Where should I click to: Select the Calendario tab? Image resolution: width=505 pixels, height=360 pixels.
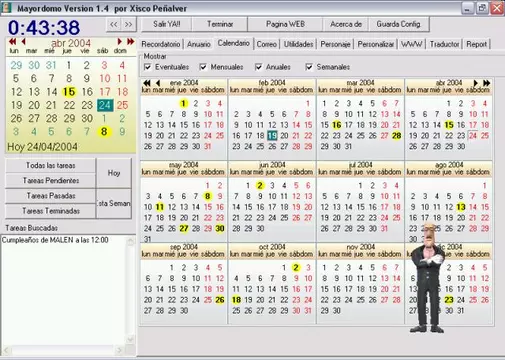click(x=233, y=43)
